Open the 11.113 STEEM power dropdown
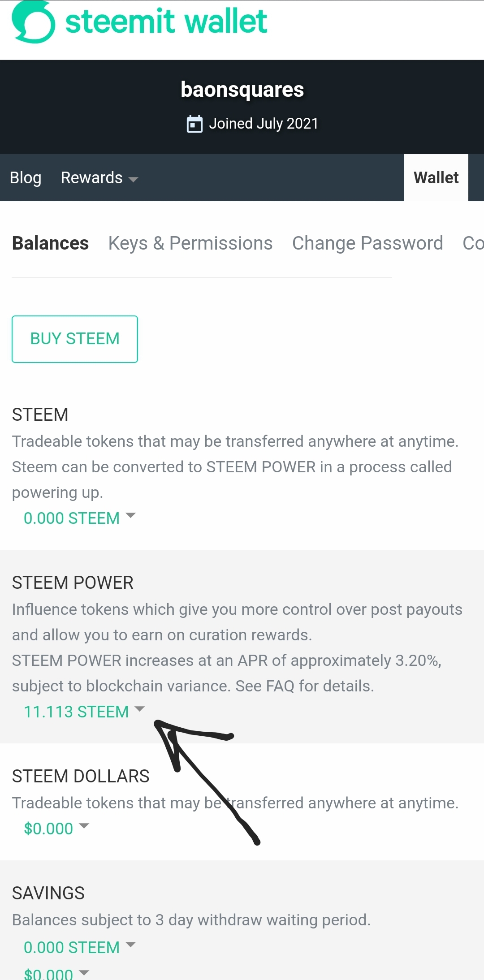Viewport: 484px width, 980px height. pos(84,712)
